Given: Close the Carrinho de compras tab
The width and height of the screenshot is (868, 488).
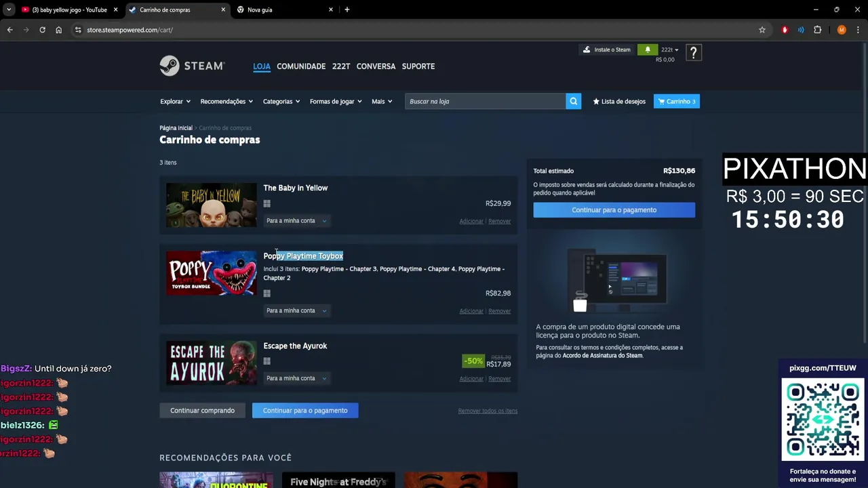Looking at the screenshot, I should [x=223, y=9].
